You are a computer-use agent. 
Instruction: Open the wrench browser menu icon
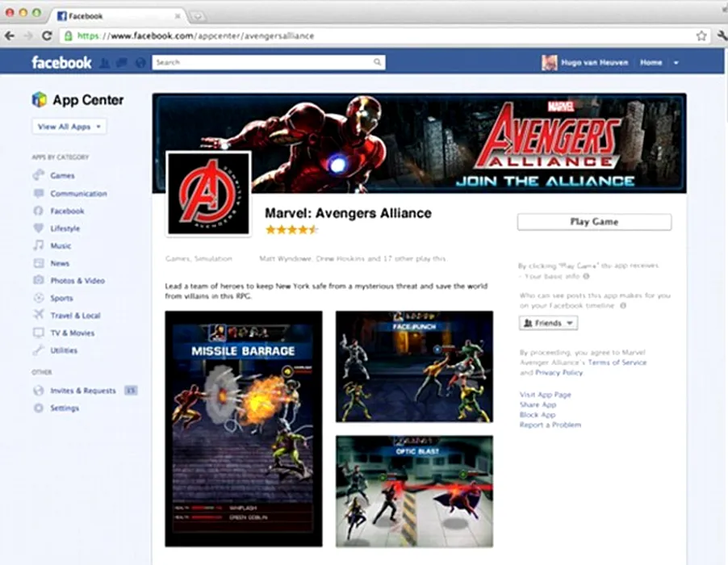click(721, 36)
